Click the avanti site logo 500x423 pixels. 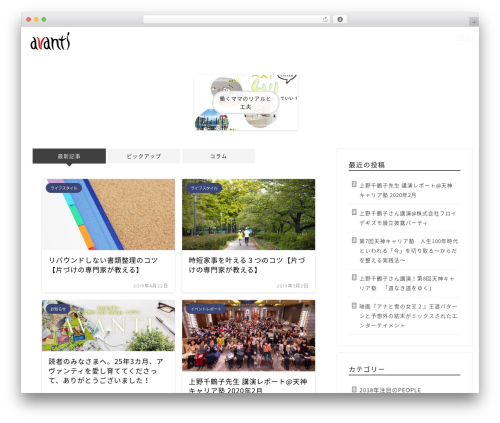[50, 42]
